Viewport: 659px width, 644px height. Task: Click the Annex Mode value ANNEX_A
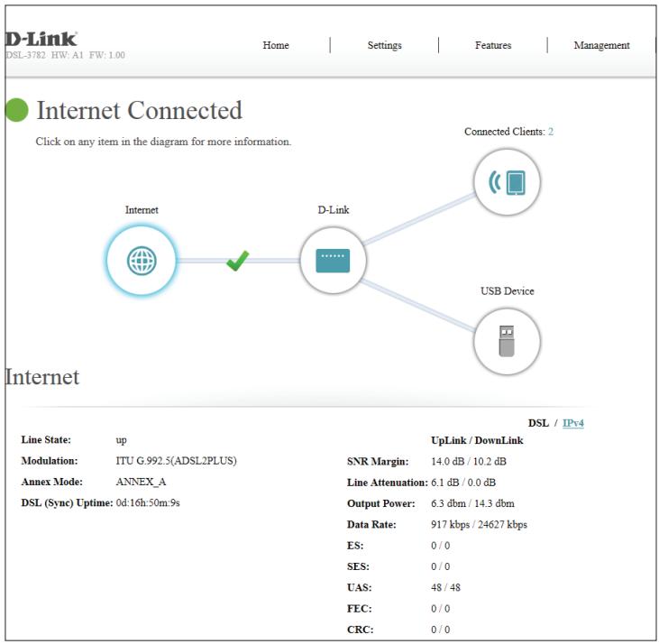click(141, 482)
